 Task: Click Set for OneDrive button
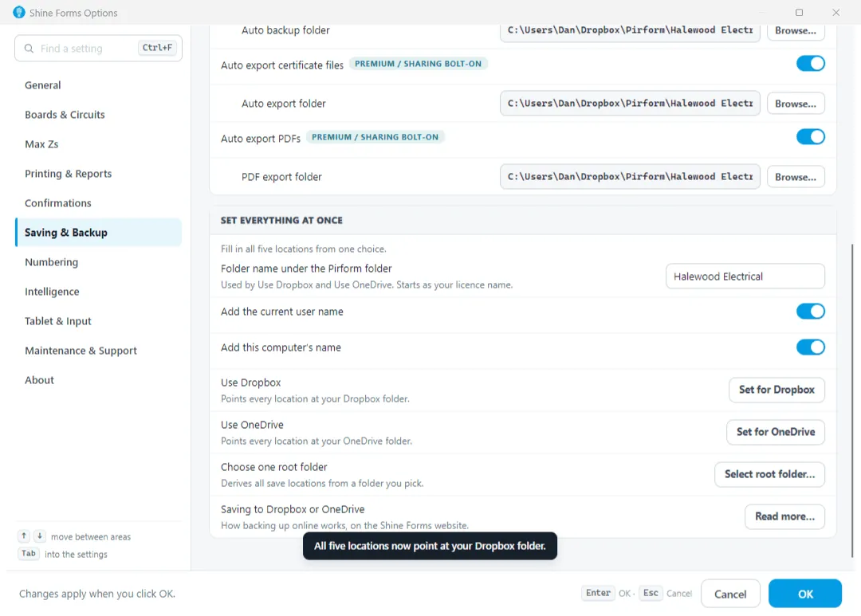pos(776,432)
